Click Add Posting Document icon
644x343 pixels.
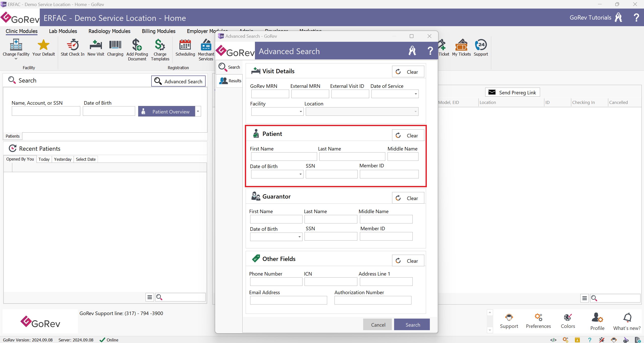[137, 45]
